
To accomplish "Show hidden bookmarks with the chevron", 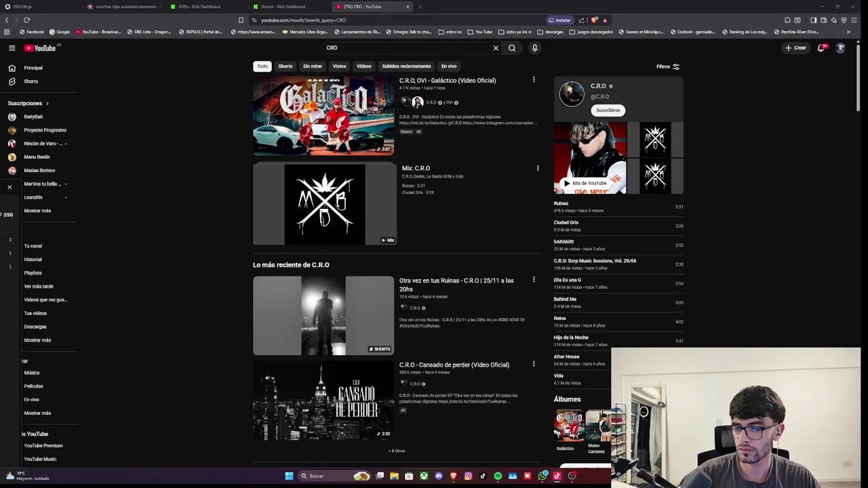I will click(848, 32).
